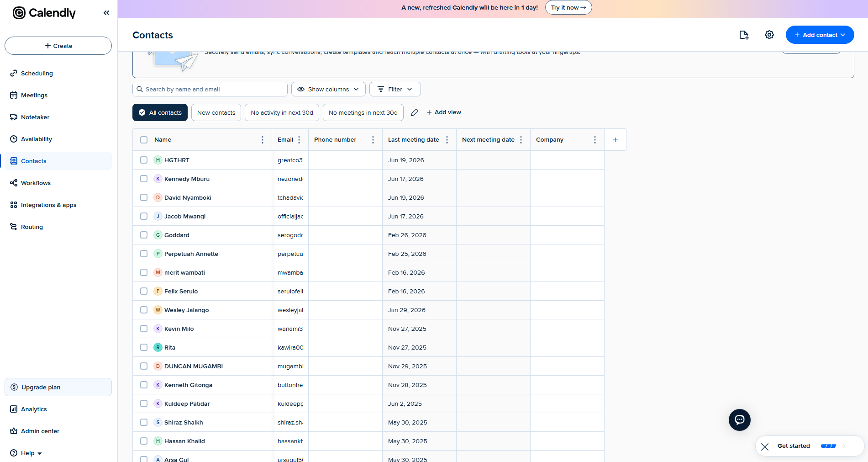Image resolution: width=868 pixels, height=462 pixels.
Task: Open Analytics in sidebar
Action: pyautogui.click(x=58, y=409)
